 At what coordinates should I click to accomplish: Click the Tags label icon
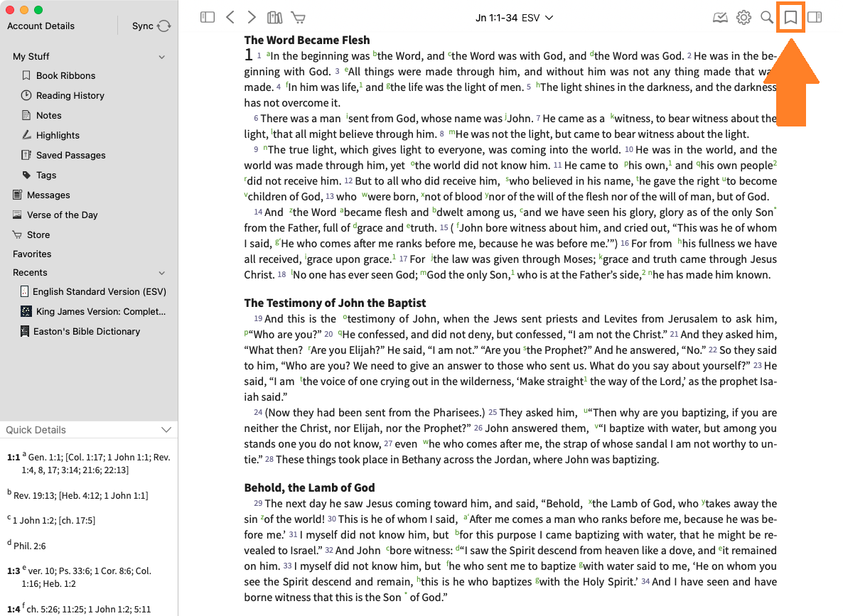tap(26, 175)
